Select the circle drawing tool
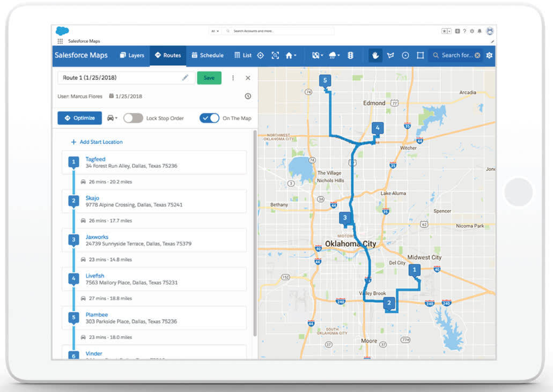Viewport: 553px width, 392px height. point(405,55)
